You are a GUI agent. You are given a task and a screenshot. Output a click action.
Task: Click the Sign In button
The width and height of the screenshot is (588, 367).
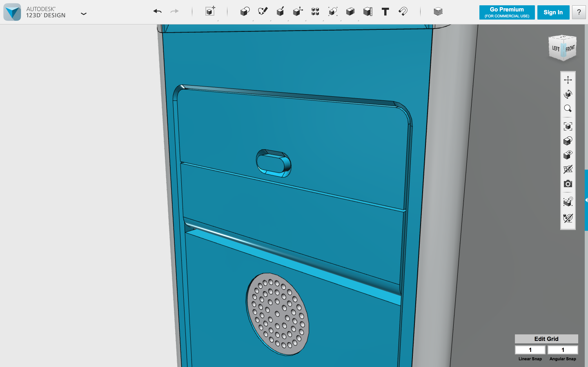coord(553,12)
